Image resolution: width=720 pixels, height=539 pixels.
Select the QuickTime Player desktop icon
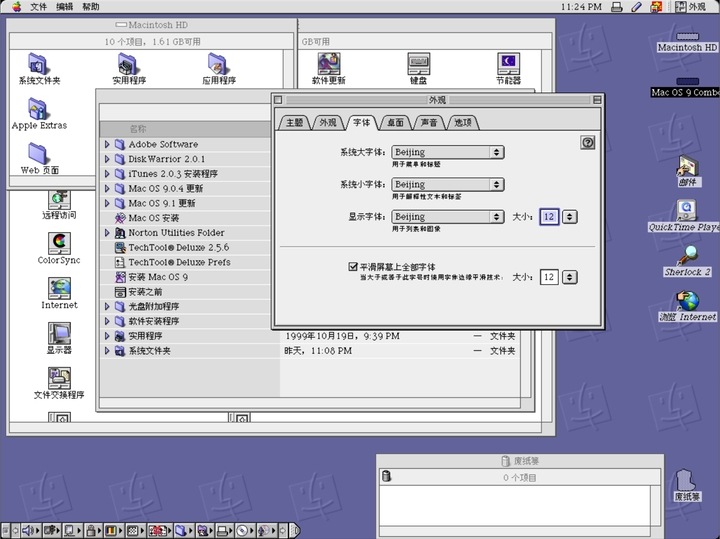coord(687,211)
